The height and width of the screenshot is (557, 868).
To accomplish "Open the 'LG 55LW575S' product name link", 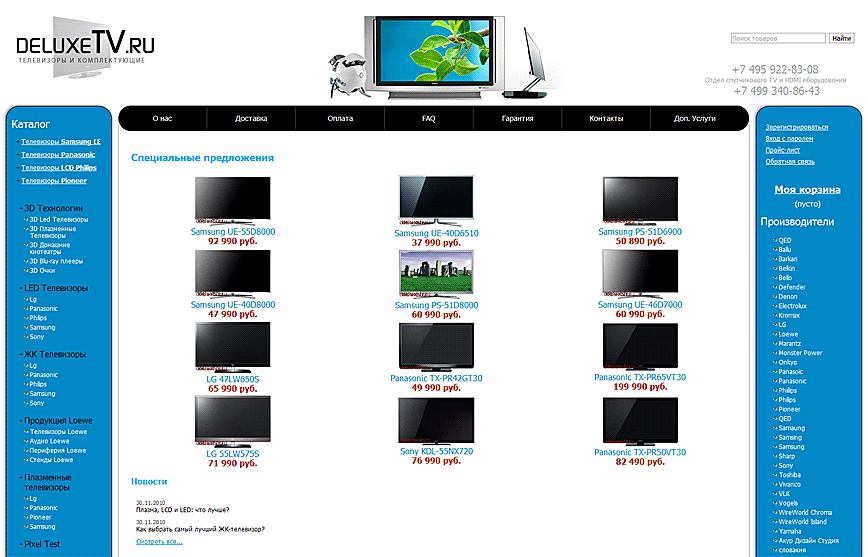I will pyautogui.click(x=232, y=454).
